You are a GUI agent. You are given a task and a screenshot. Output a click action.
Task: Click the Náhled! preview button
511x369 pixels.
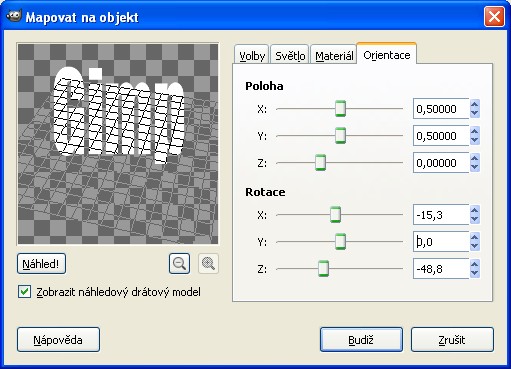(41, 264)
